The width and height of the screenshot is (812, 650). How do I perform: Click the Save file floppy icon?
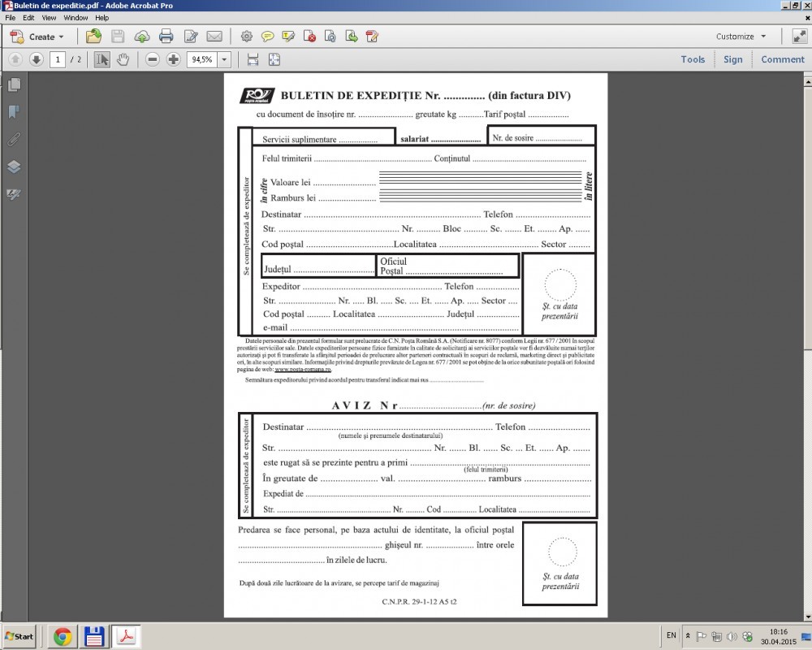[118, 37]
